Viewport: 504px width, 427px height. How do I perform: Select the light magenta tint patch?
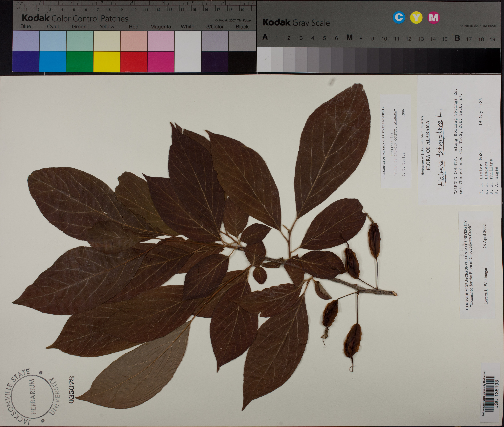[x=161, y=41]
